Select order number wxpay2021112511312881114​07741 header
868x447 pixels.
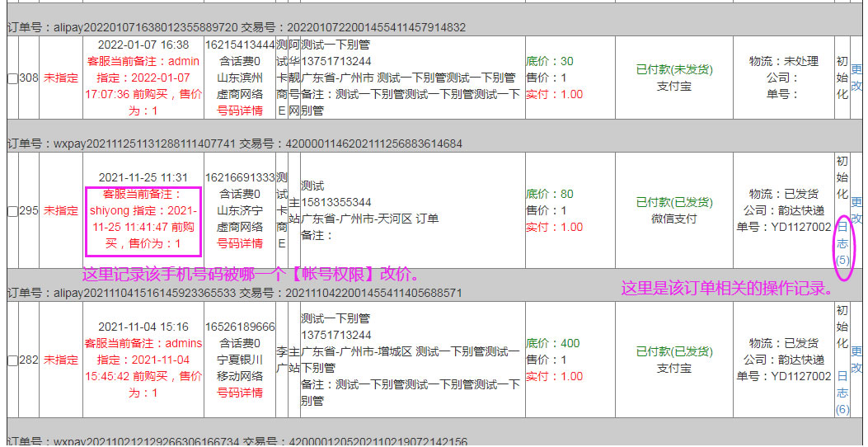click(121, 144)
